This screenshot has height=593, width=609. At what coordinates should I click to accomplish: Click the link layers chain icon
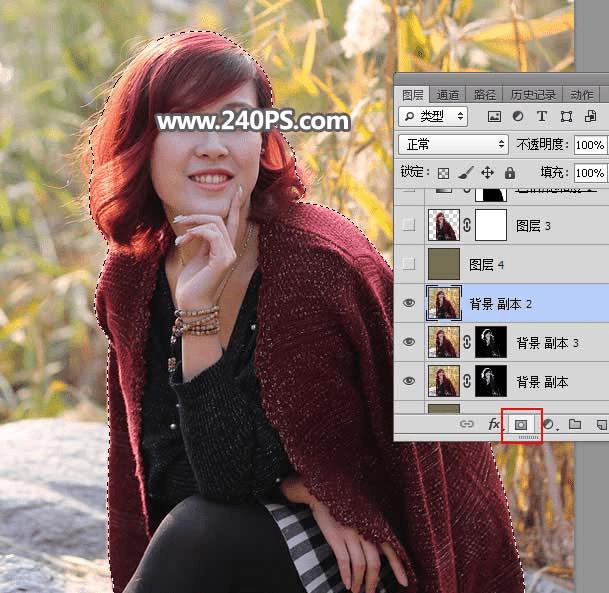pyautogui.click(x=466, y=424)
